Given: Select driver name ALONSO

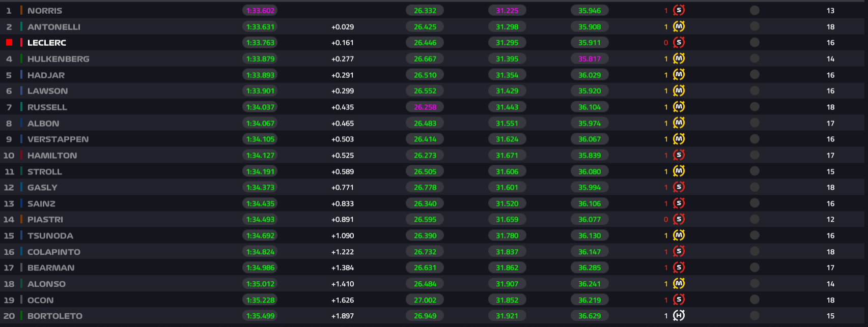Looking at the screenshot, I should (46, 284).
